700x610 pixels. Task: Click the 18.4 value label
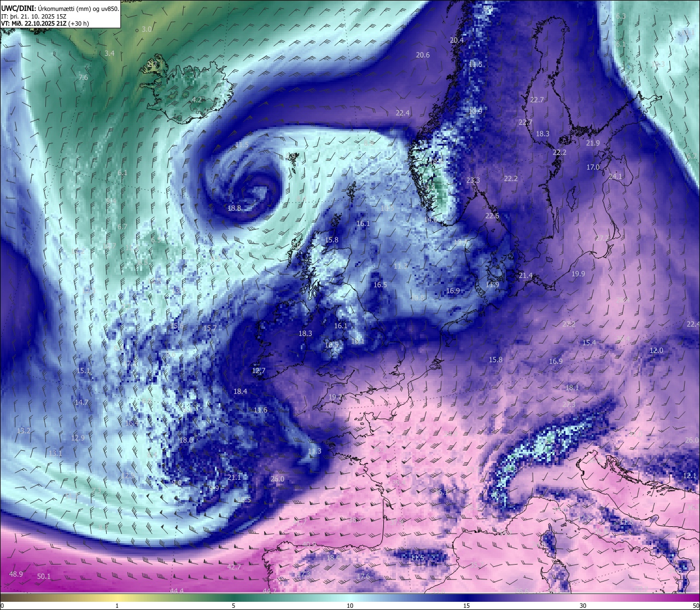pos(240,391)
